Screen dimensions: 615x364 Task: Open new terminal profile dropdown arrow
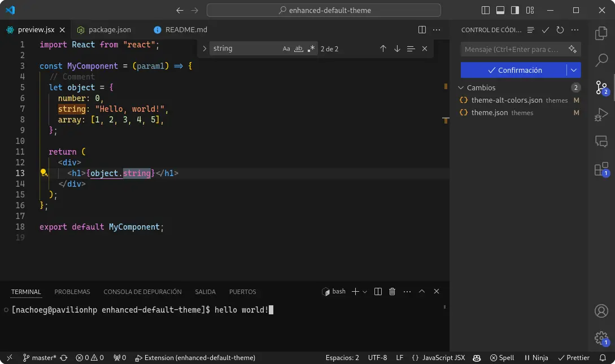click(365, 292)
